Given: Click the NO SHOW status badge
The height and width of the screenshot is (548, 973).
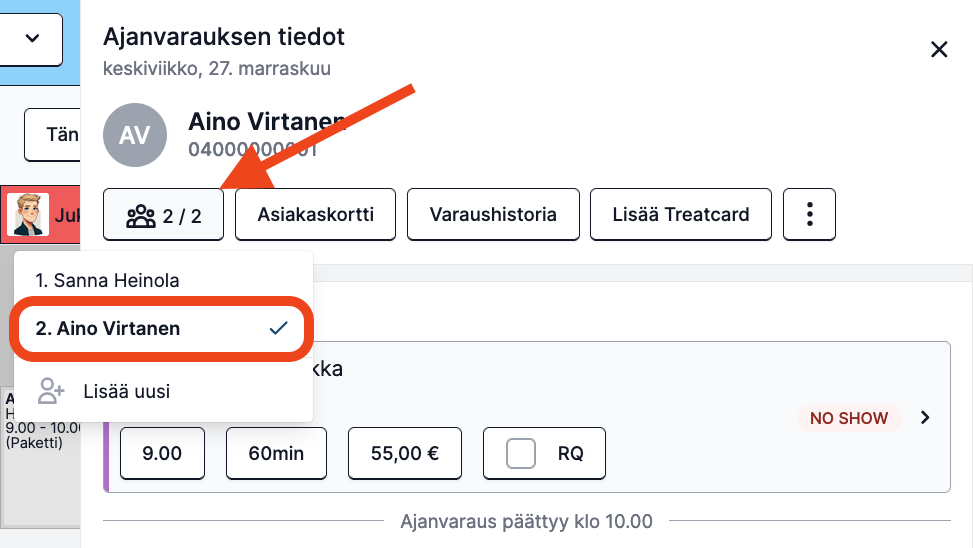Looking at the screenshot, I should click(x=849, y=418).
